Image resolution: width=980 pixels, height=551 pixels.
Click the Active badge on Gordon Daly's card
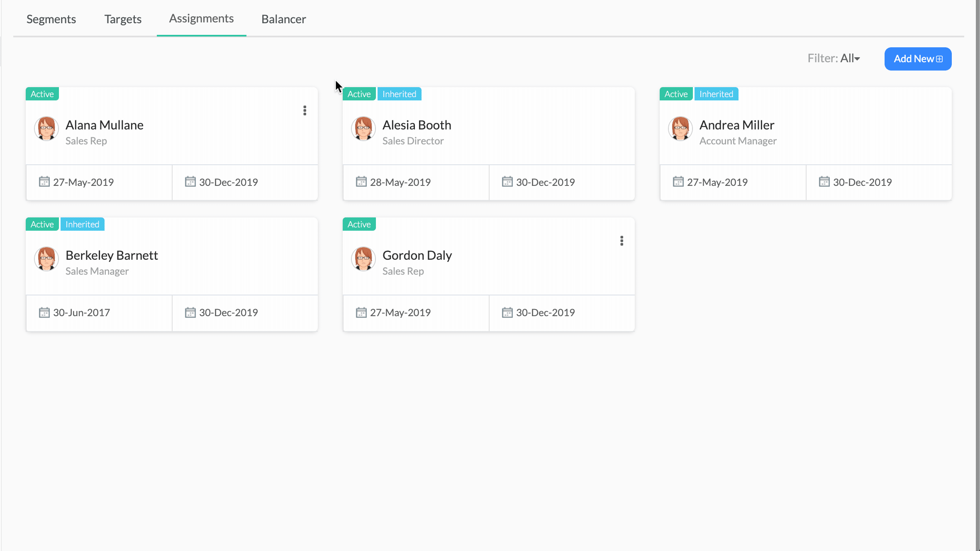(x=359, y=224)
